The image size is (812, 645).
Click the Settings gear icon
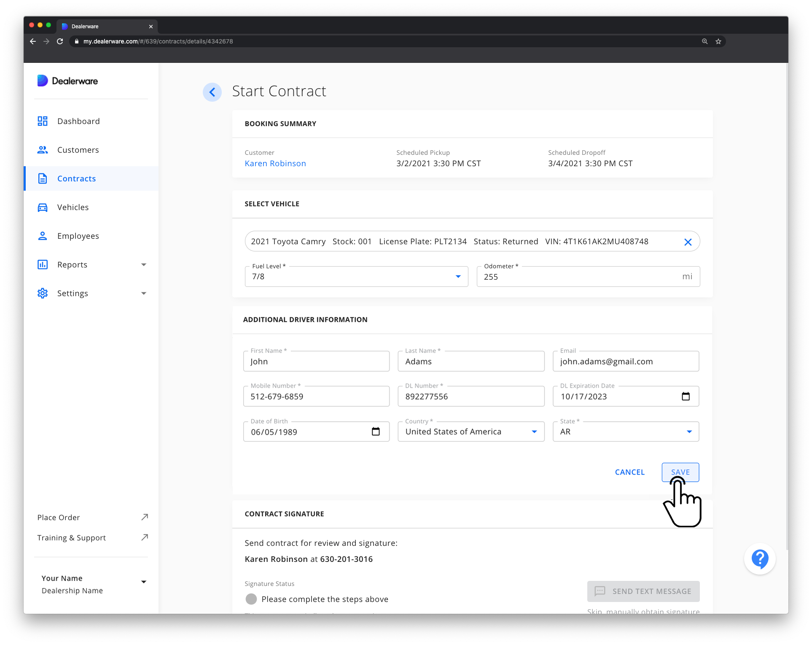43,293
